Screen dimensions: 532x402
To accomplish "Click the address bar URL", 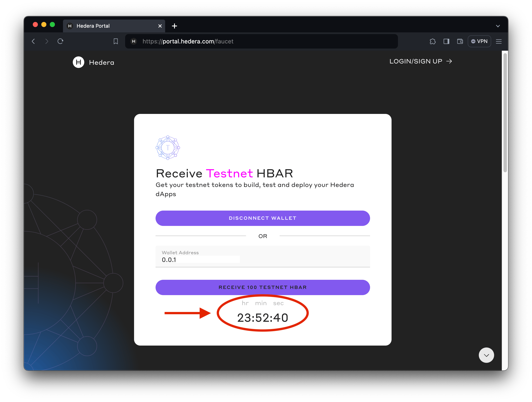I will tap(188, 41).
